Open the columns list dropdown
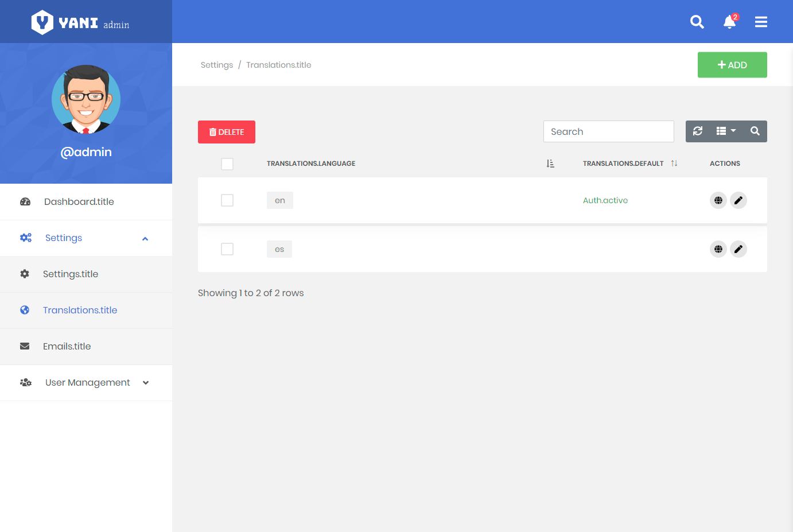Screen dimensions: 793x532 [x=726, y=131]
